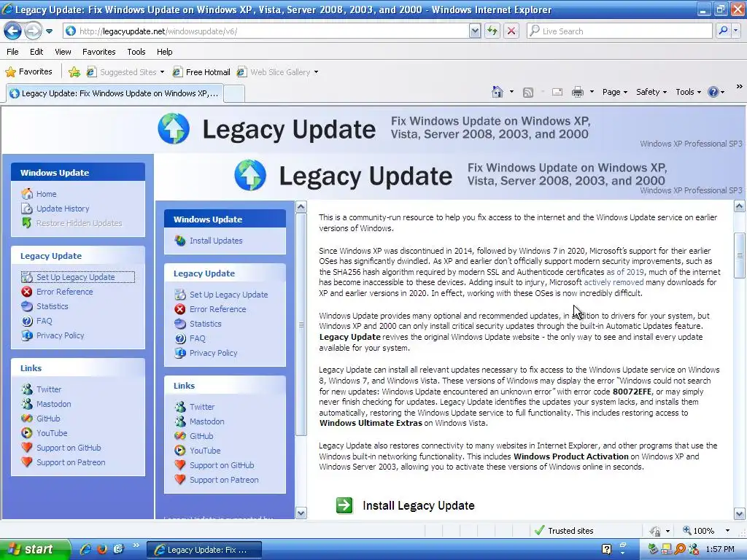Screen dimensions: 747x560
Task: Open Twitter in the inner Links panel
Action: coord(202,407)
